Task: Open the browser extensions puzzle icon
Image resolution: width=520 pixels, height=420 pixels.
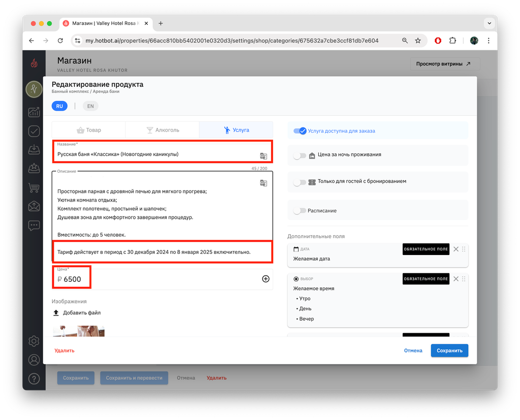Action: click(x=452, y=41)
